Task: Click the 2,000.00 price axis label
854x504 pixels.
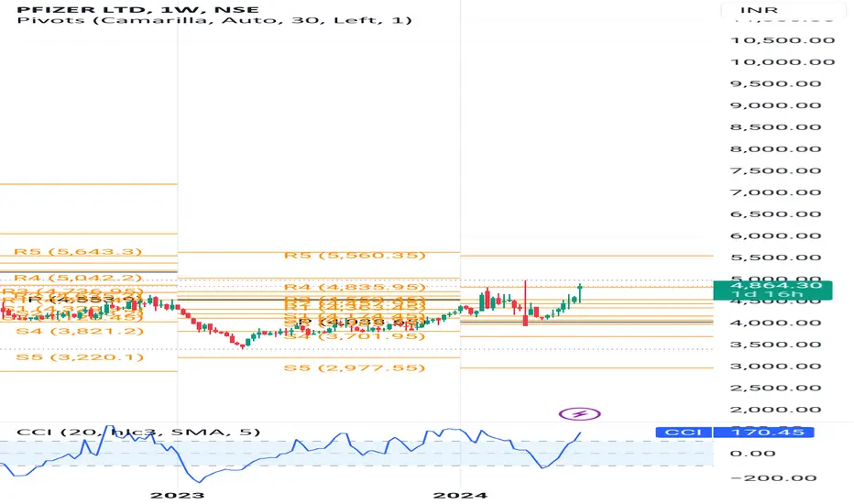Action: coord(775,410)
